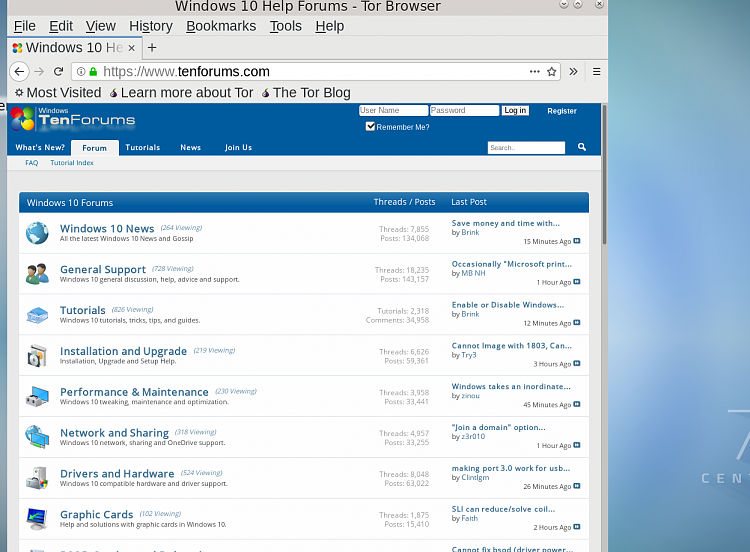750x552 pixels.
Task: Open the "Join a domain" option thread
Action: click(x=498, y=427)
